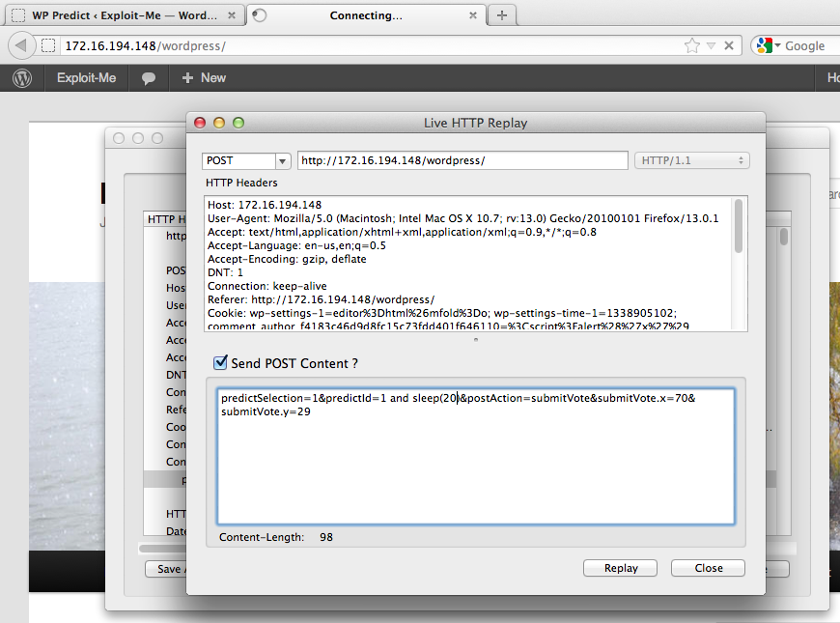Open the New content menu in admin bar
The image size is (840, 623).
point(204,78)
